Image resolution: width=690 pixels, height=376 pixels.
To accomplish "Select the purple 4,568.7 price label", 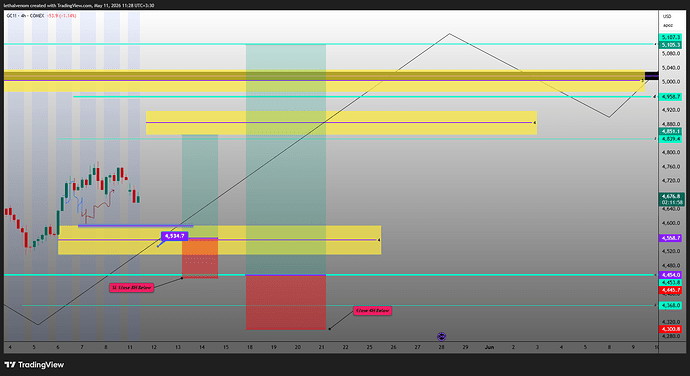I will pos(670,238).
